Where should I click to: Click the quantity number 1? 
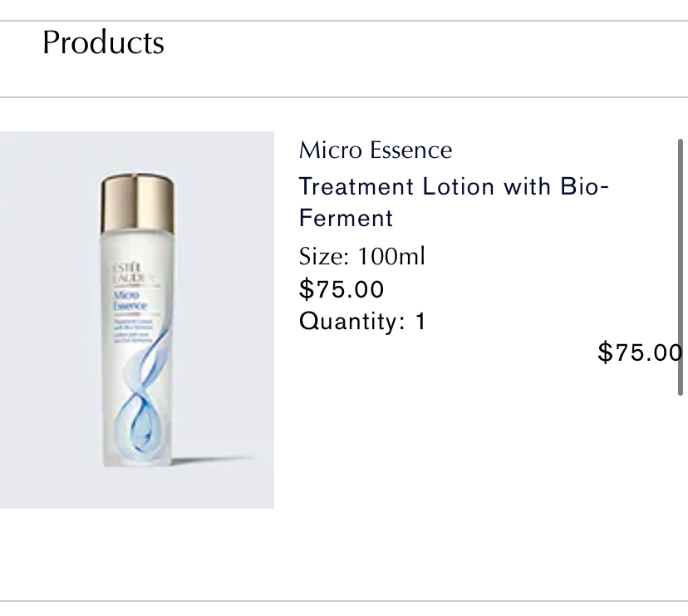tap(420, 321)
